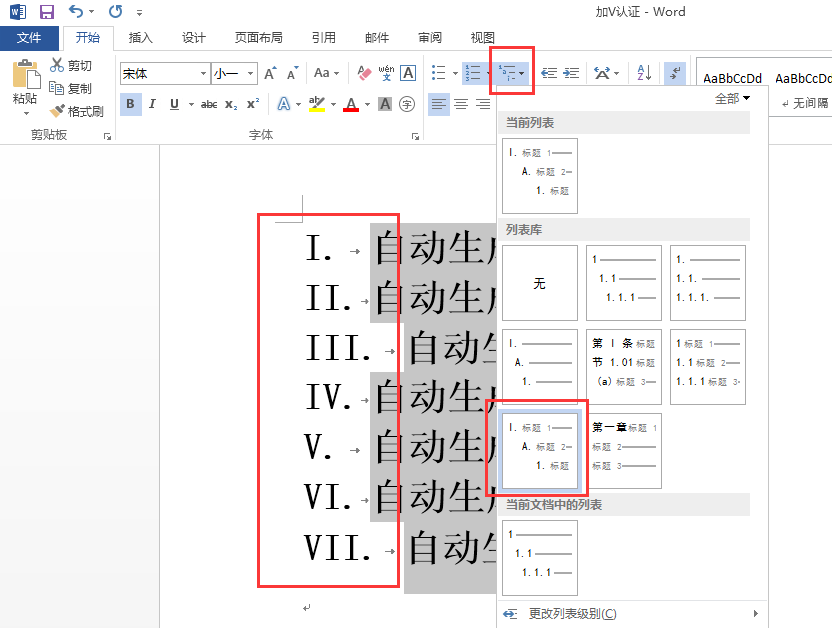Toggle Bold formatting

[131, 104]
